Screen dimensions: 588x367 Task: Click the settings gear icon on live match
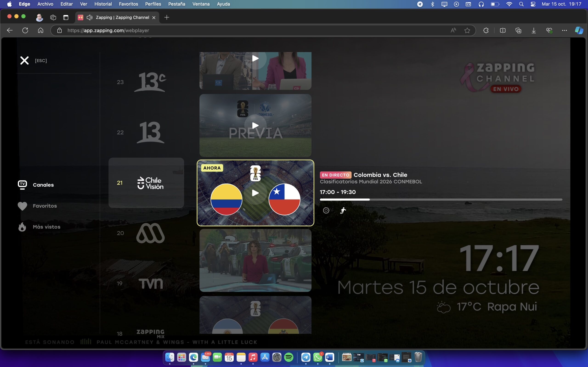tap(325, 211)
